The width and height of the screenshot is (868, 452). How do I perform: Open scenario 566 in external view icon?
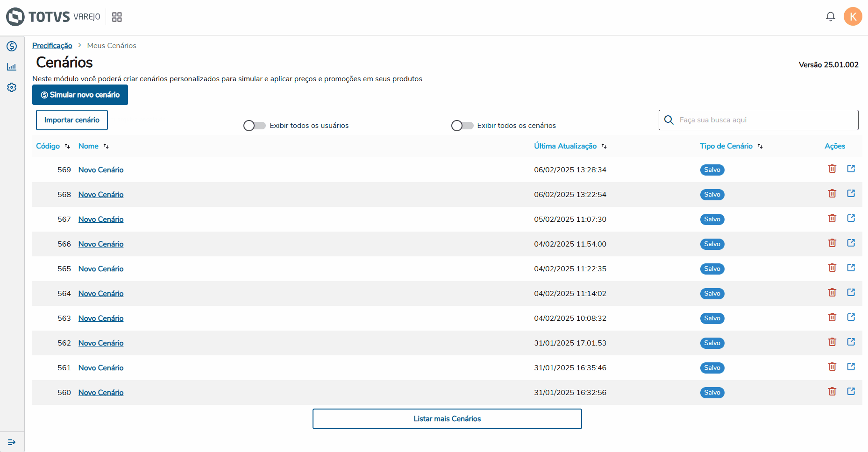[851, 243]
